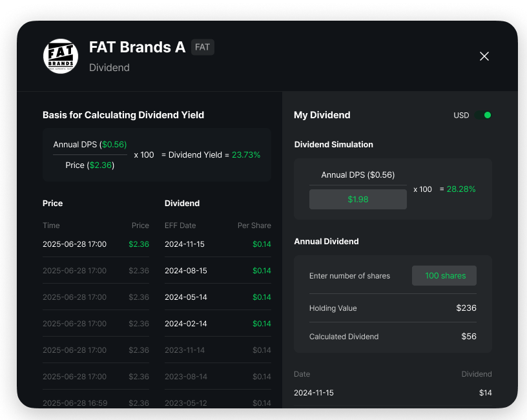Click the Time column header
The height and width of the screenshot is (420, 527).
point(51,226)
